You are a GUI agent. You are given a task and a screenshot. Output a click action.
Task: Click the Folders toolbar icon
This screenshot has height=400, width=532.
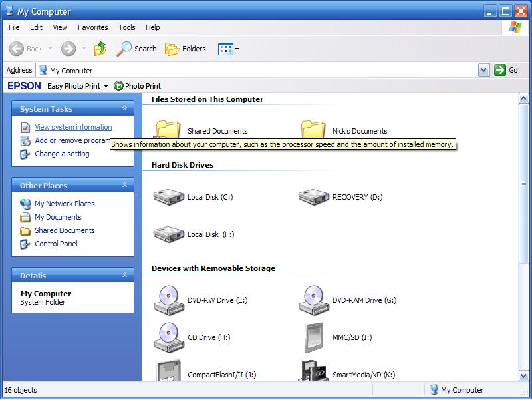pyautogui.click(x=184, y=48)
